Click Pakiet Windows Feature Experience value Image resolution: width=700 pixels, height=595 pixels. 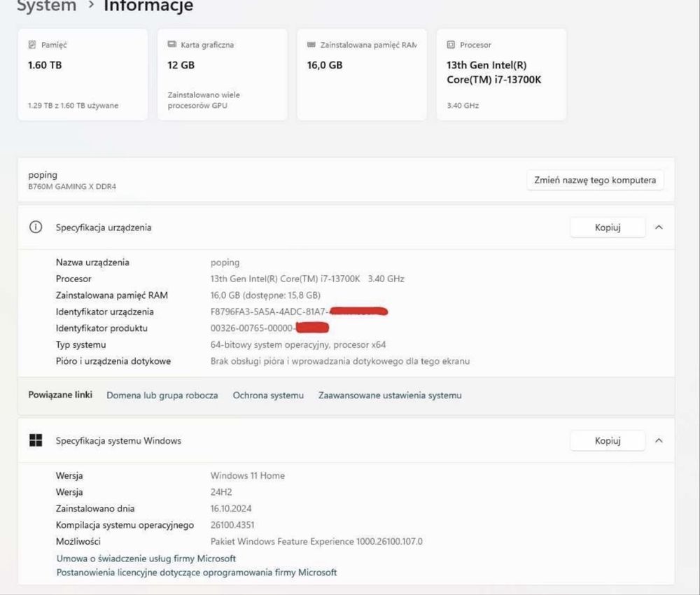click(316, 541)
